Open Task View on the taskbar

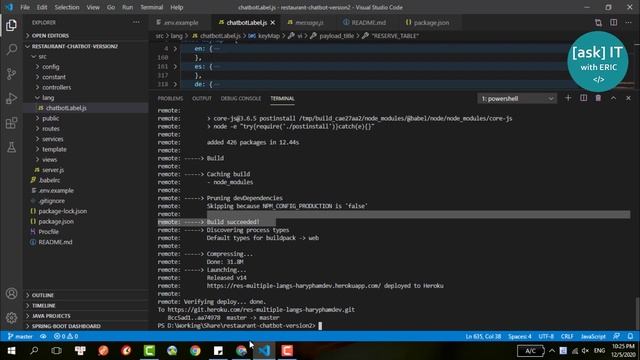[57, 351]
